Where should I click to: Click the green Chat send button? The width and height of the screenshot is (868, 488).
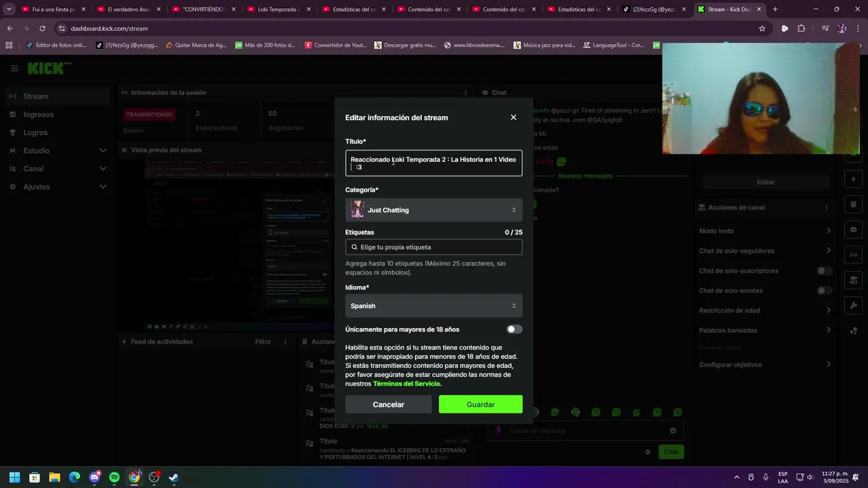pos(671,452)
